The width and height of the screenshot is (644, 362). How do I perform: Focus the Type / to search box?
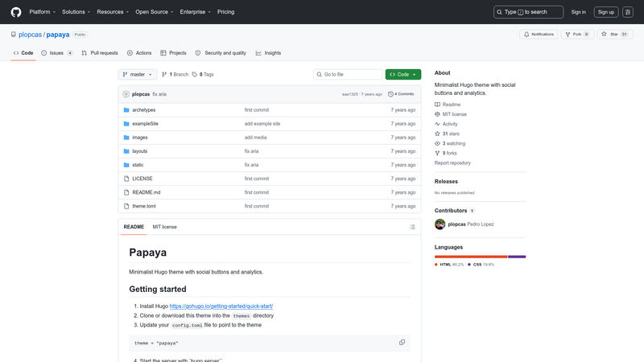point(528,12)
